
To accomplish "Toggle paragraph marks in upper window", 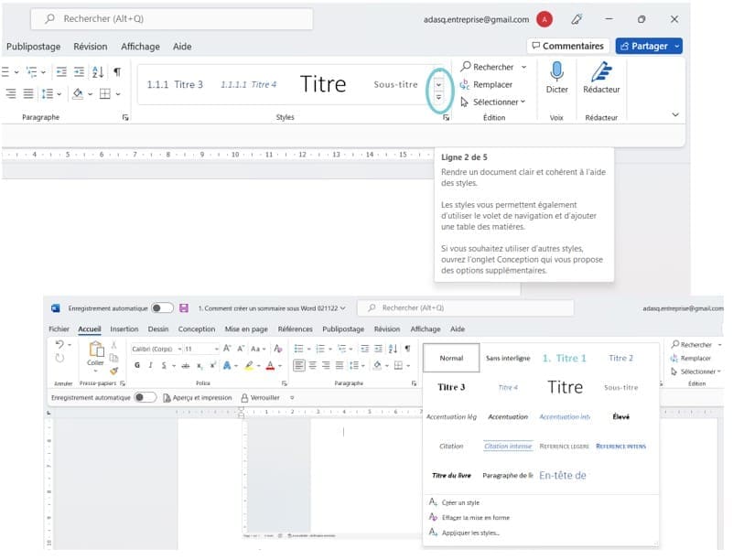I will pyautogui.click(x=117, y=72).
